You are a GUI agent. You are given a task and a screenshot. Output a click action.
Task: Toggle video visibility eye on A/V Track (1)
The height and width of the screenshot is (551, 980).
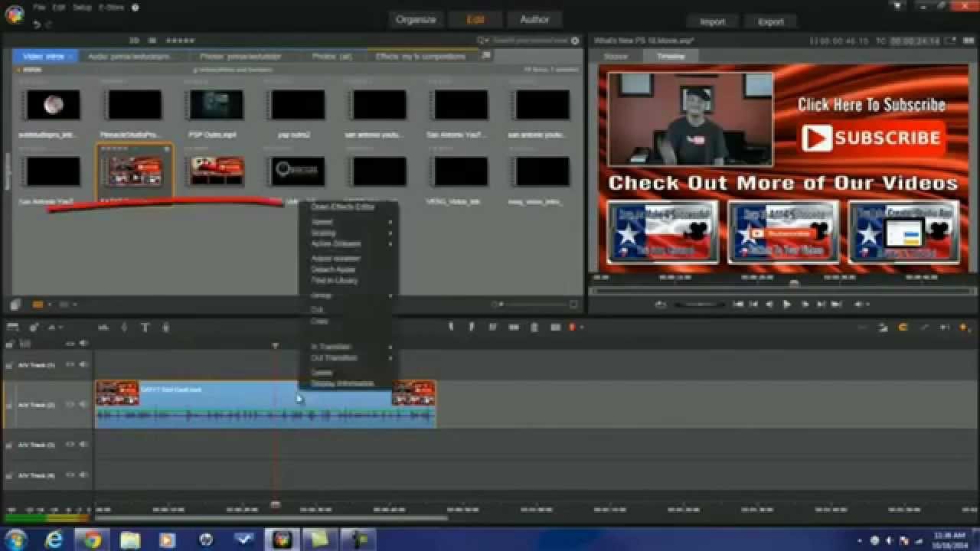click(70, 365)
